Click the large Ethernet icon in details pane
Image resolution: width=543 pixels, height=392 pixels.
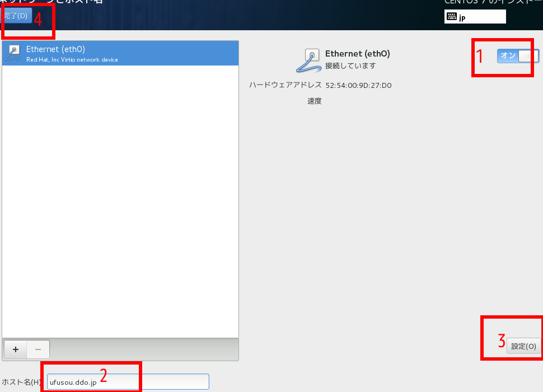(x=307, y=60)
